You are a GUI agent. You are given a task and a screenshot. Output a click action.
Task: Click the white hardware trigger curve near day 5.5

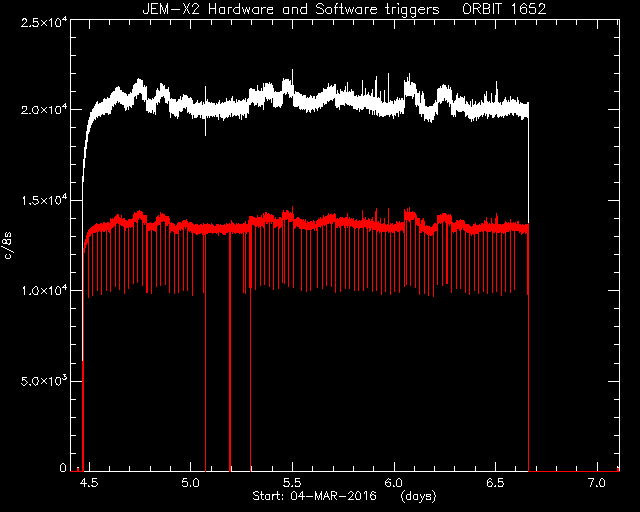[x=292, y=97]
